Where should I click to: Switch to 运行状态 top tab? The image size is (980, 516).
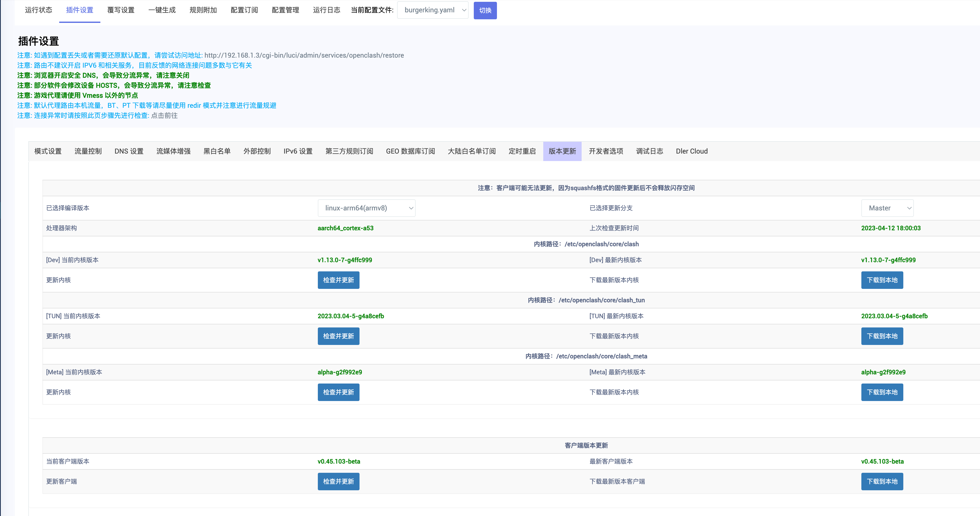click(38, 10)
